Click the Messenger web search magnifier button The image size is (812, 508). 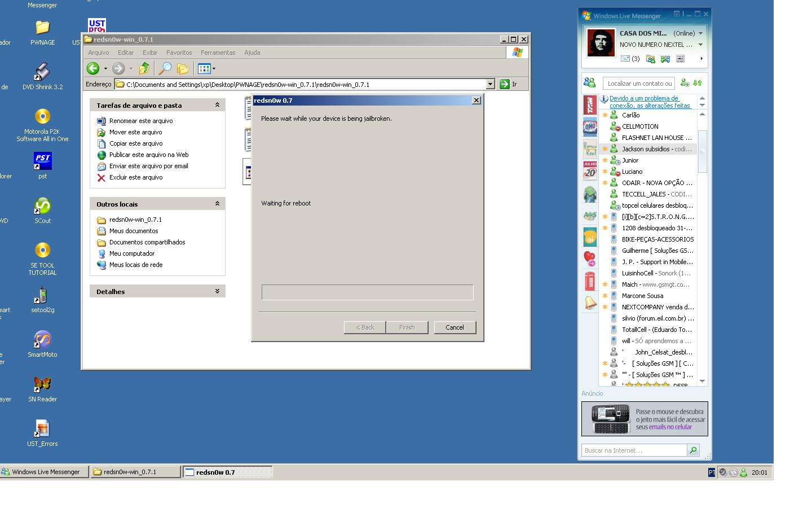693,450
